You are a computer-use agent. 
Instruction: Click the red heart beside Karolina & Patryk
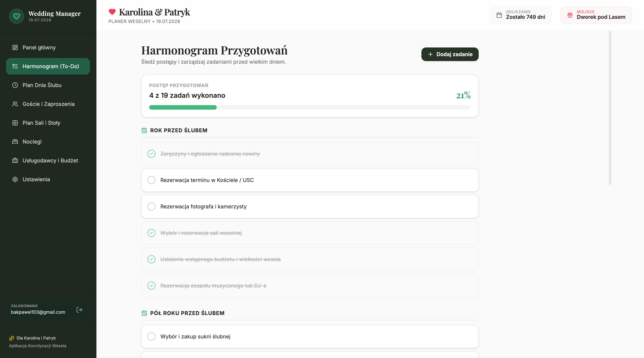point(112,12)
